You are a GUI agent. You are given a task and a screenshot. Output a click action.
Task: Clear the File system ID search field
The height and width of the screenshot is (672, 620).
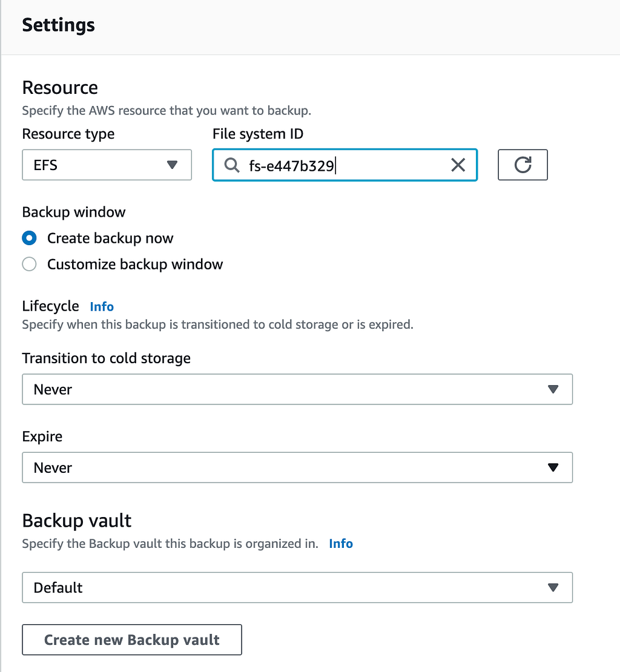(458, 165)
